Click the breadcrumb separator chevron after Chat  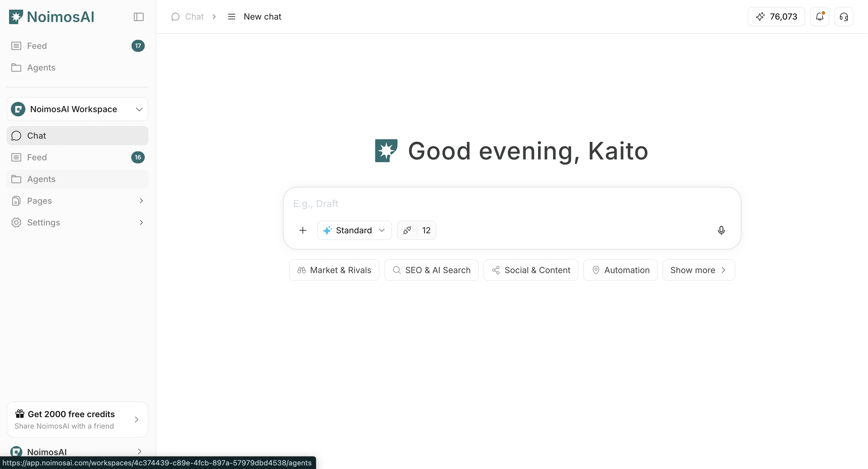[214, 17]
